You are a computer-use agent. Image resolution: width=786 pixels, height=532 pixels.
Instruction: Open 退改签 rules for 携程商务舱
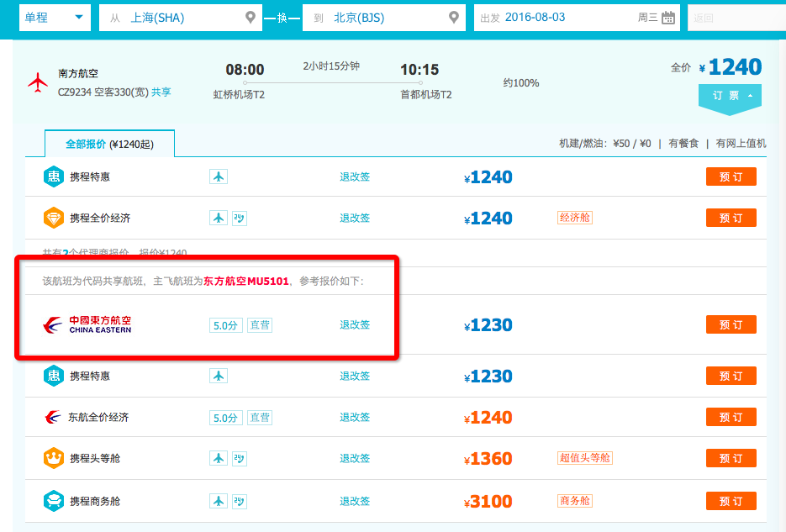353,500
